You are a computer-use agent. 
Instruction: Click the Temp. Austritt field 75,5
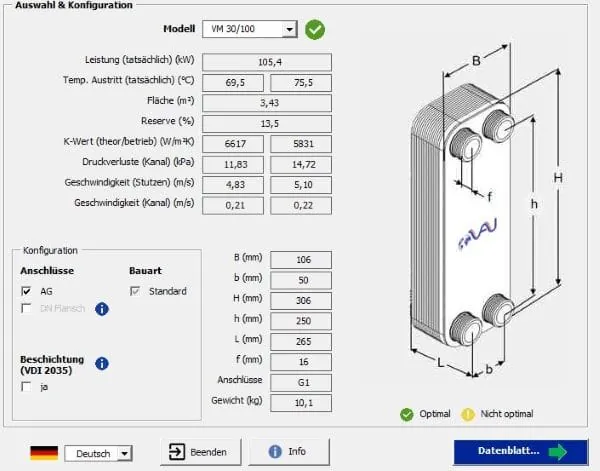coord(301,83)
